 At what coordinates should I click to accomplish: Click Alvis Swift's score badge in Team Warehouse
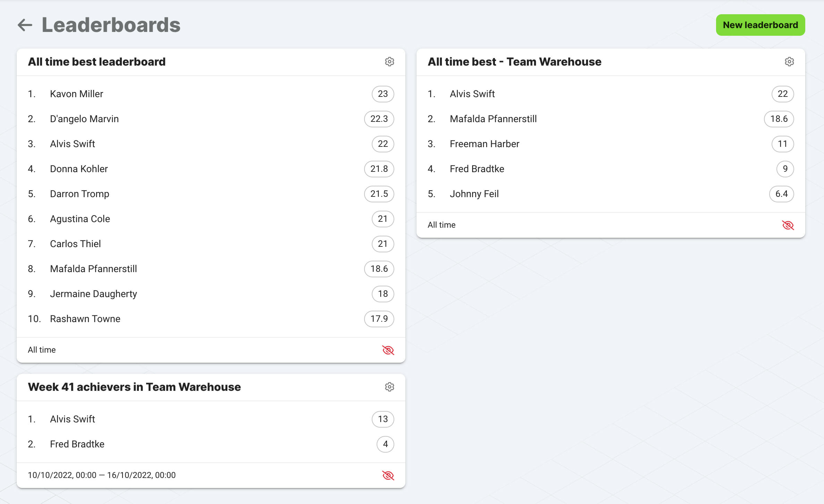tap(782, 94)
